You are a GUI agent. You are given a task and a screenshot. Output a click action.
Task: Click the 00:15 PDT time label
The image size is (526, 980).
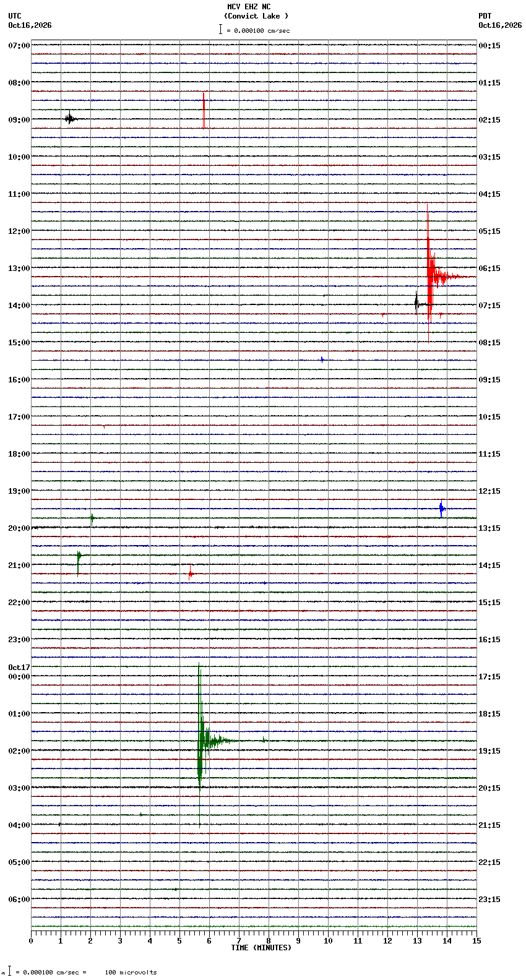(489, 46)
